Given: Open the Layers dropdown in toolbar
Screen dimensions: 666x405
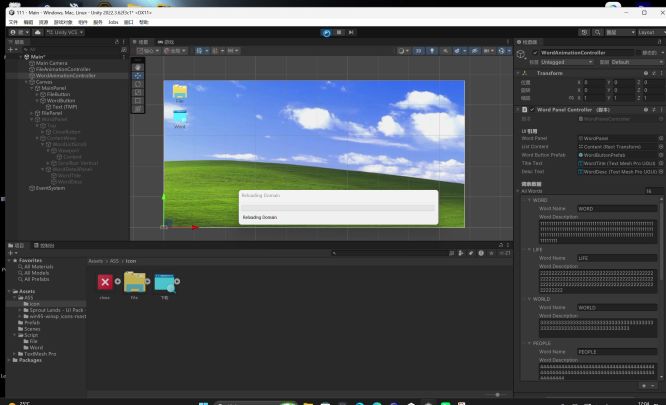Looking at the screenshot, I should pyautogui.click(x=620, y=32).
